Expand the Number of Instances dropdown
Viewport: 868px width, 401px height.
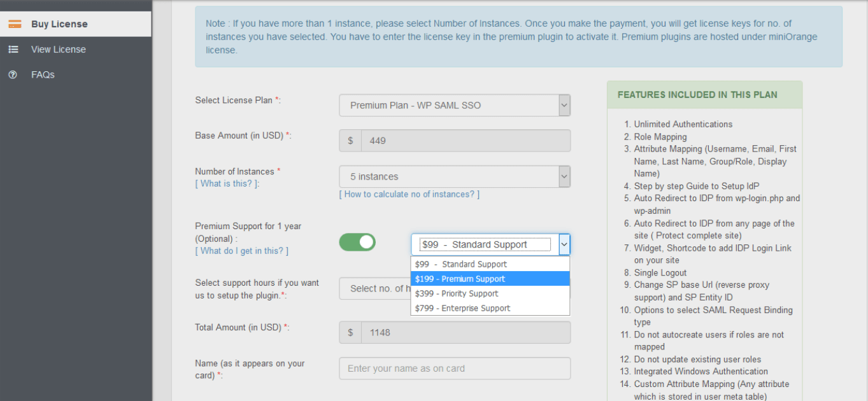(455, 176)
